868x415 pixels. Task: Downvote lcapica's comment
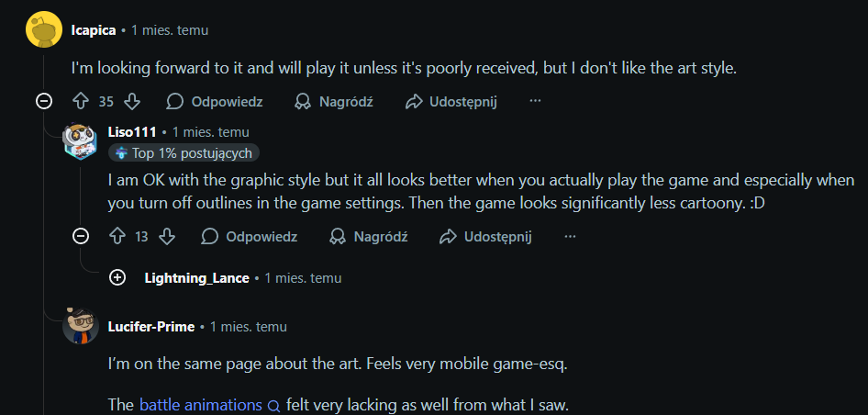pyautogui.click(x=132, y=101)
